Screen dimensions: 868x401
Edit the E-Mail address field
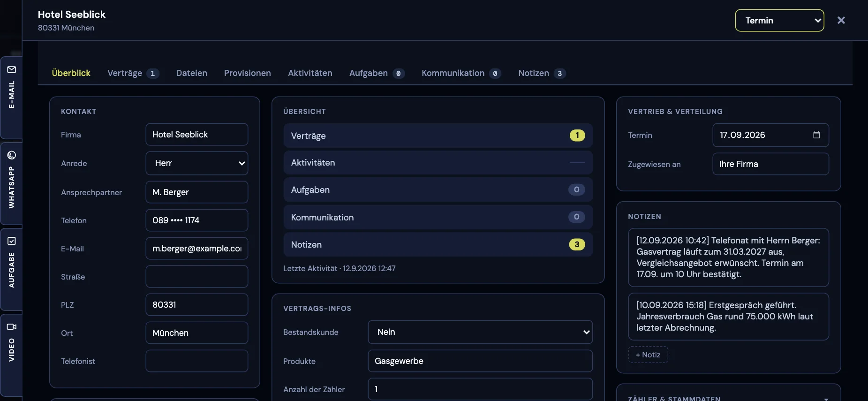point(197,249)
